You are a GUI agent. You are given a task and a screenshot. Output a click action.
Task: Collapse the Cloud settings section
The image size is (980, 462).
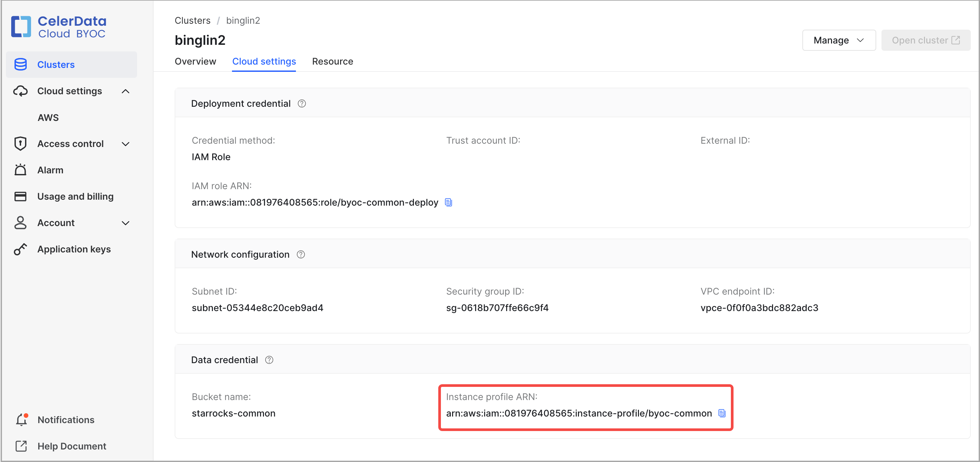(x=126, y=91)
